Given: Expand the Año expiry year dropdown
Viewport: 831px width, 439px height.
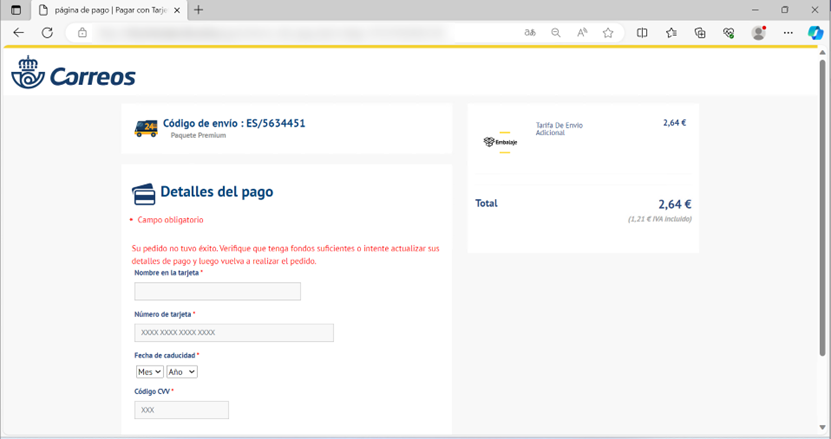Looking at the screenshot, I should 182,372.
